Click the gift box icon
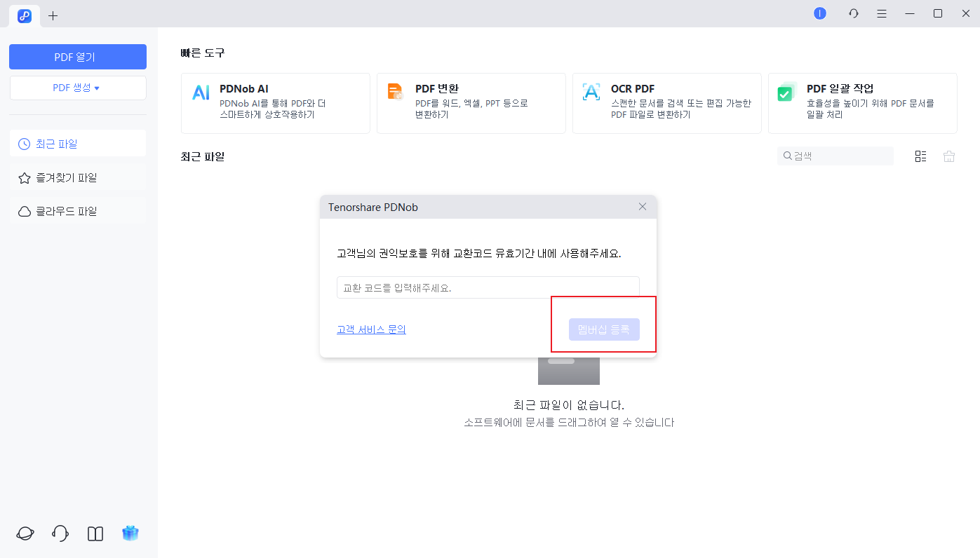The height and width of the screenshot is (558, 980). (x=130, y=533)
